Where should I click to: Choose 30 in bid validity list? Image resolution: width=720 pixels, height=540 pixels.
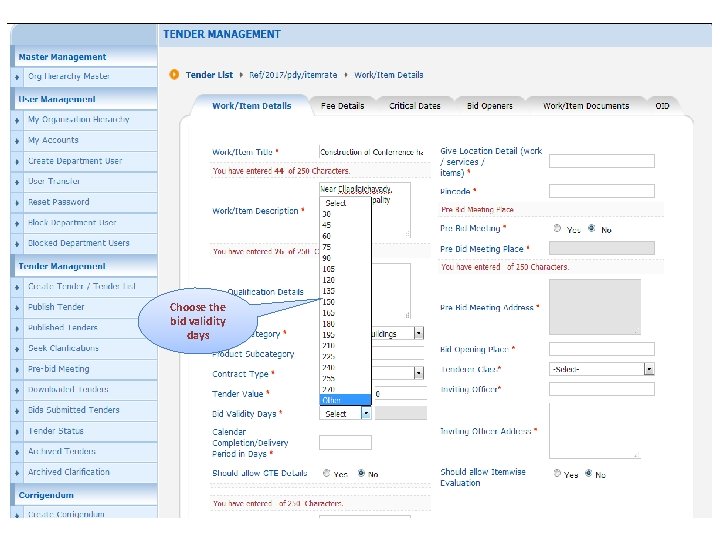pyautogui.click(x=345, y=214)
